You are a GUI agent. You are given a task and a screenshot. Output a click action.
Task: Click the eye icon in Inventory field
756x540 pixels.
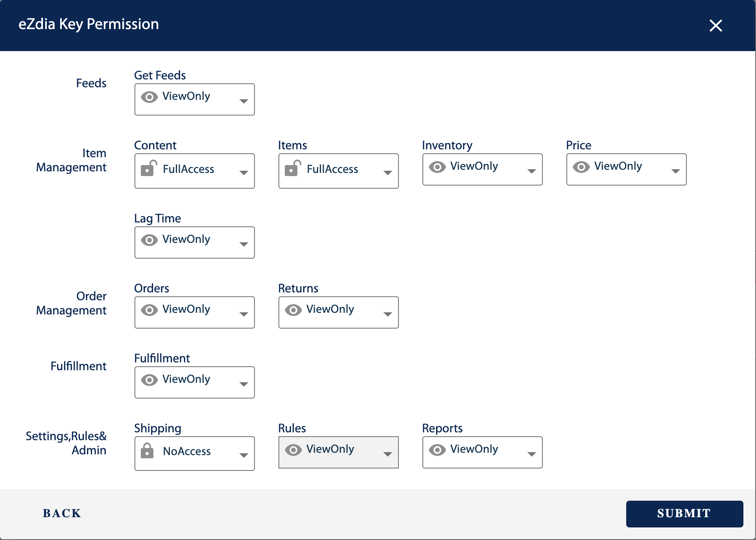(437, 167)
